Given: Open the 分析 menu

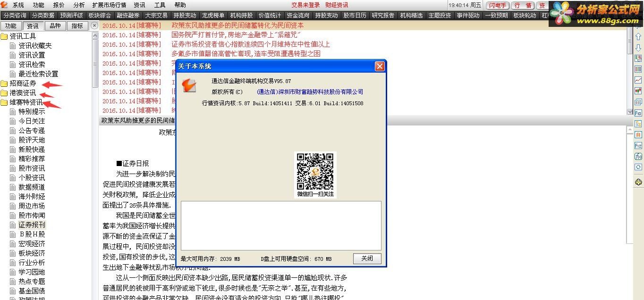Looking at the screenshot, I should (79, 5).
